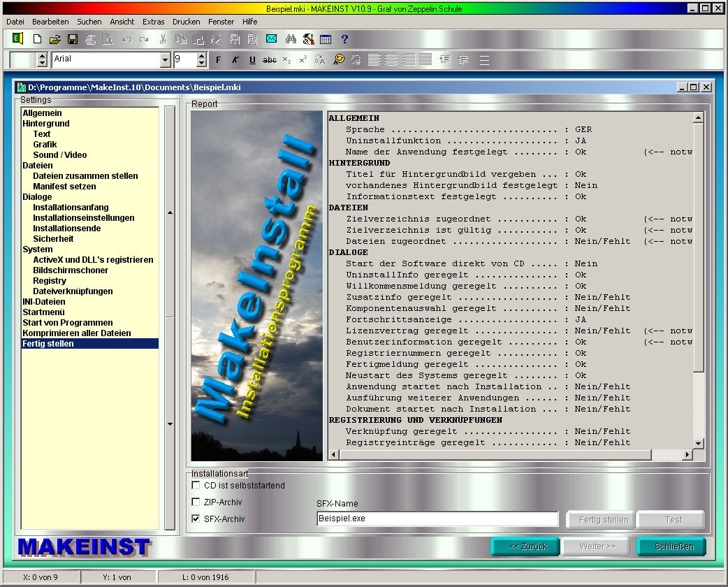Open the Fenster menu

221,22
